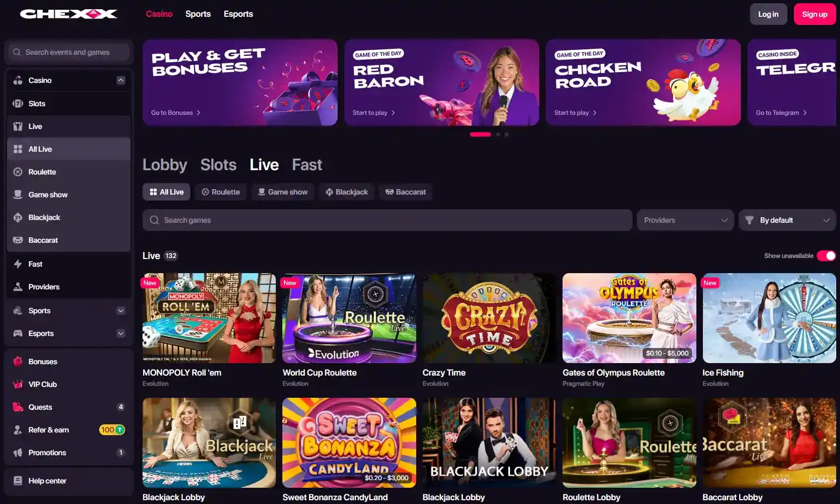This screenshot has height=504, width=840.
Task: Click the Fast lightning icon in sidebar
Action: coord(18,264)
